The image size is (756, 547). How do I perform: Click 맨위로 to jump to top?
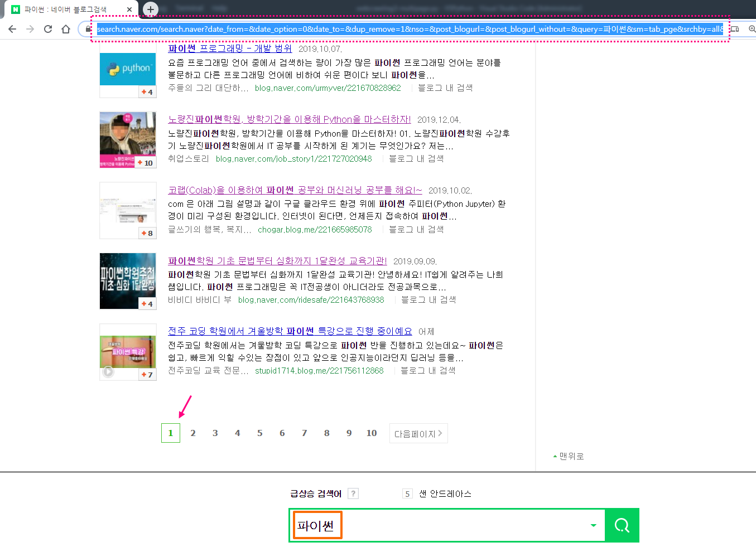tap(569, 456)
